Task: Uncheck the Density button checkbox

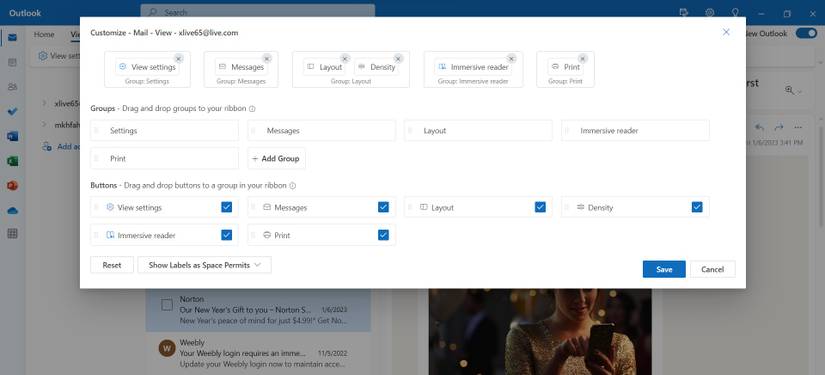Action: click(697, 207)
